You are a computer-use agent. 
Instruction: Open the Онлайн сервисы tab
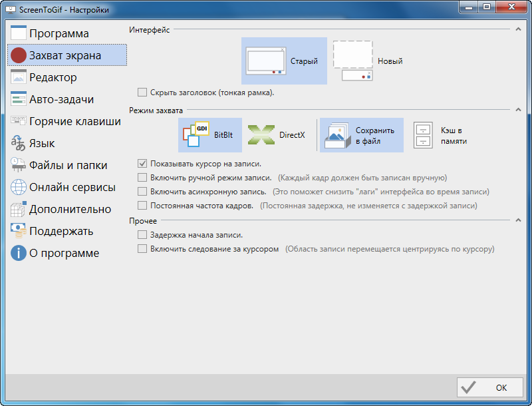tap(67, 187)
